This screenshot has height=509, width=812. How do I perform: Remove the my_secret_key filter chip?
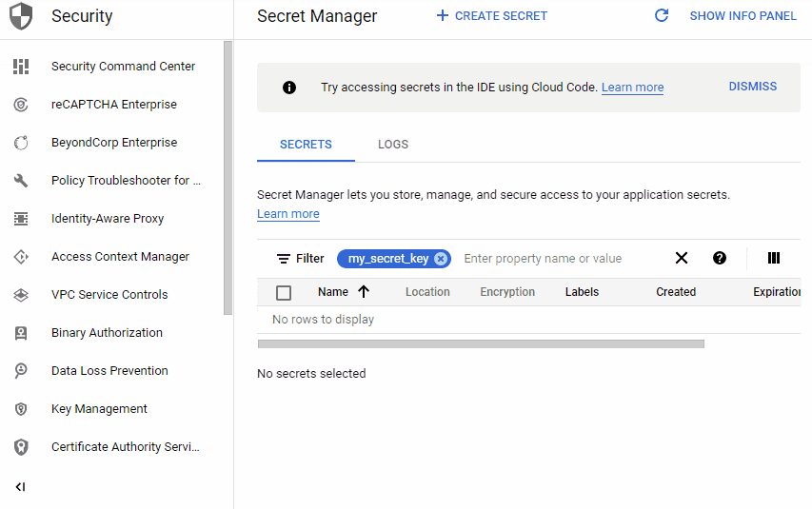pos(440,259)
